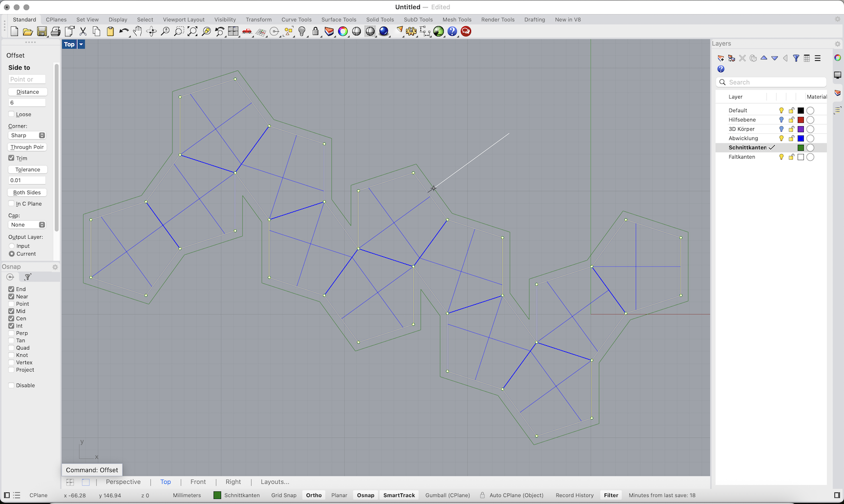The image size is (844, 504).
Task: Move layer down with blue triangle
Action: click(x=774, y=59)
